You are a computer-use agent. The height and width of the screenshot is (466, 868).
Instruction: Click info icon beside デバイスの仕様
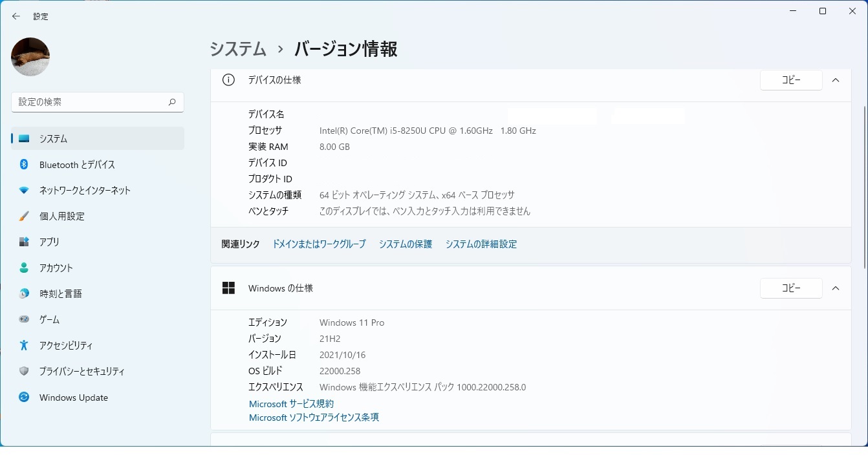228,80
